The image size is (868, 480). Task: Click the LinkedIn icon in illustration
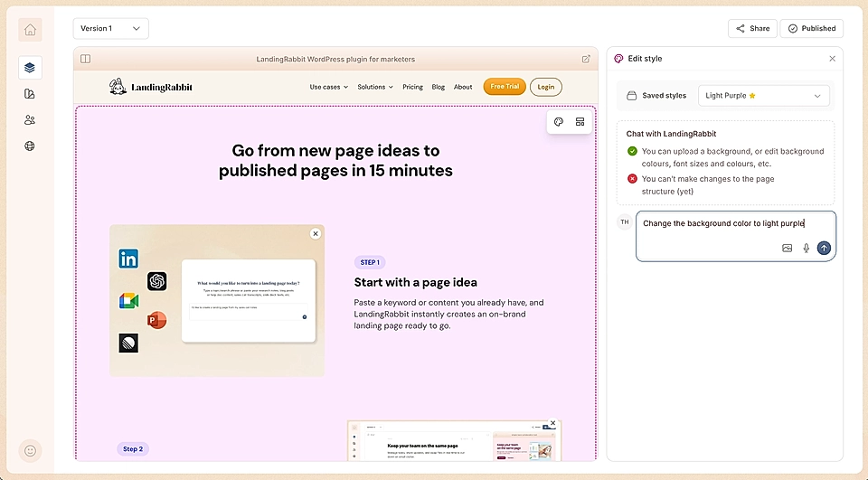click(128, 259)
